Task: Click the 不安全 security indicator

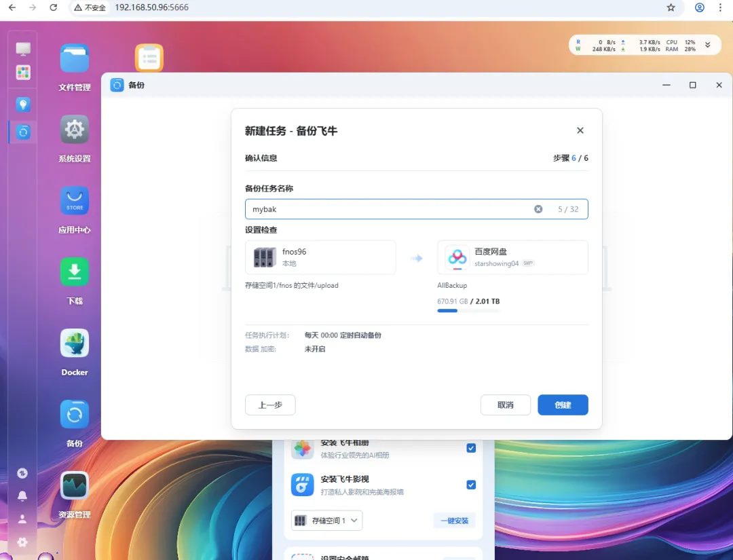Action: click(90, 7)
